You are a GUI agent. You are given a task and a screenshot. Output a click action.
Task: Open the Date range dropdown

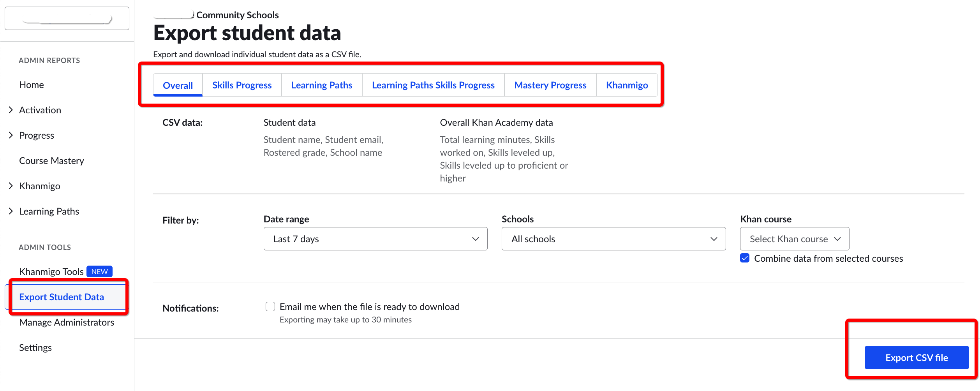[375, 239]
